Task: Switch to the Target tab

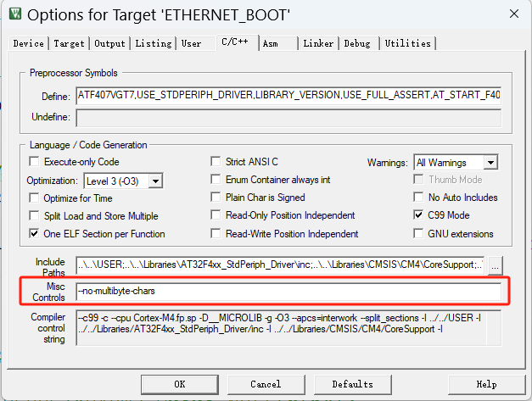Action: point(69,44)
